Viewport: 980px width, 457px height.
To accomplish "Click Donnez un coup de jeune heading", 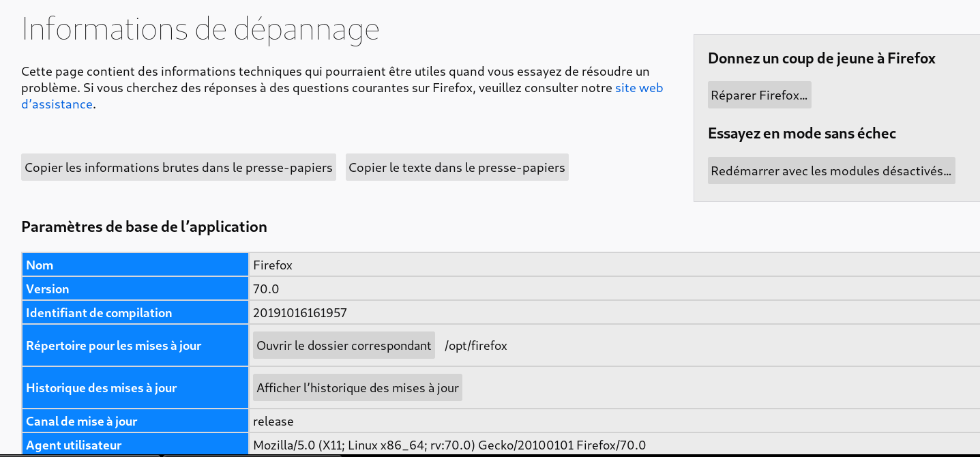I will pyautogui.click(x=822, y=59).
